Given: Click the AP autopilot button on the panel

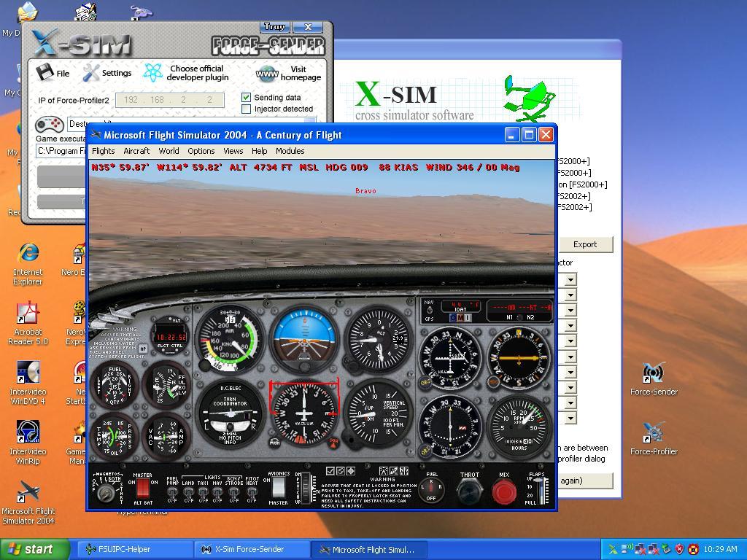Looking at the screenshot, I should [x=143, y=349].
